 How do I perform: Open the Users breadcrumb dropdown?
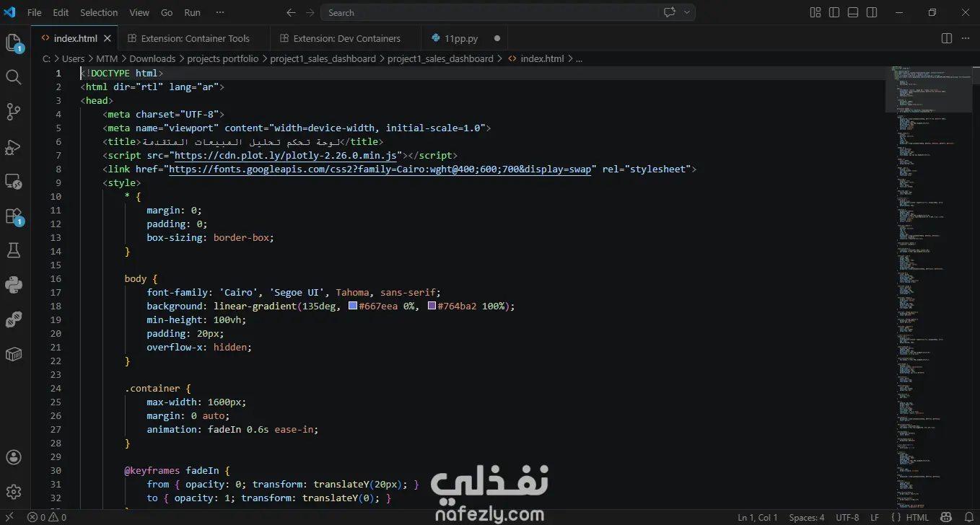tap(73, 58)
